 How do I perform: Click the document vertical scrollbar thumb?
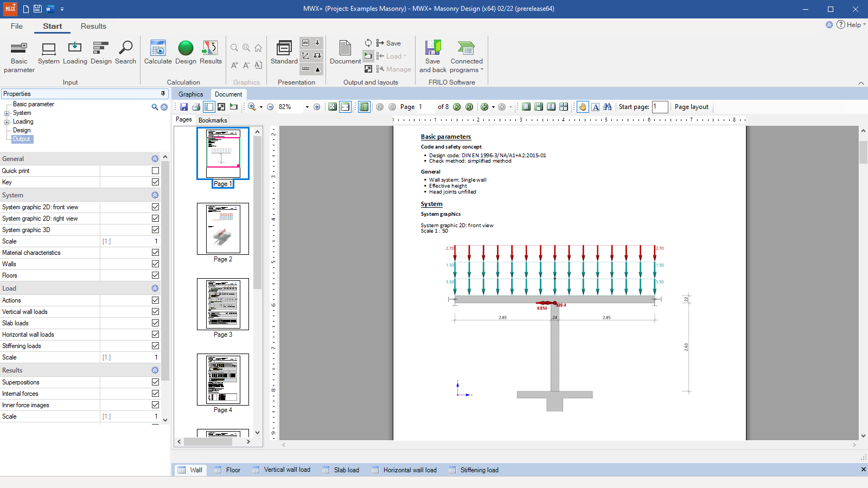click(x=863, y=152)
